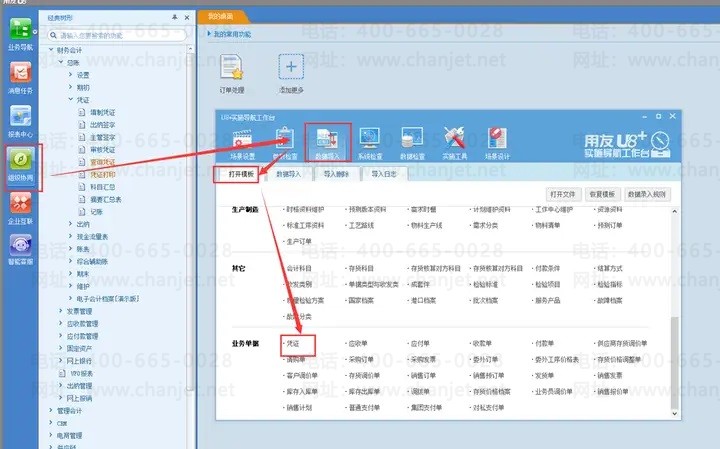Select the 数据导入 toolbar icon
720x449 pixels.
(x=327, y=138)
